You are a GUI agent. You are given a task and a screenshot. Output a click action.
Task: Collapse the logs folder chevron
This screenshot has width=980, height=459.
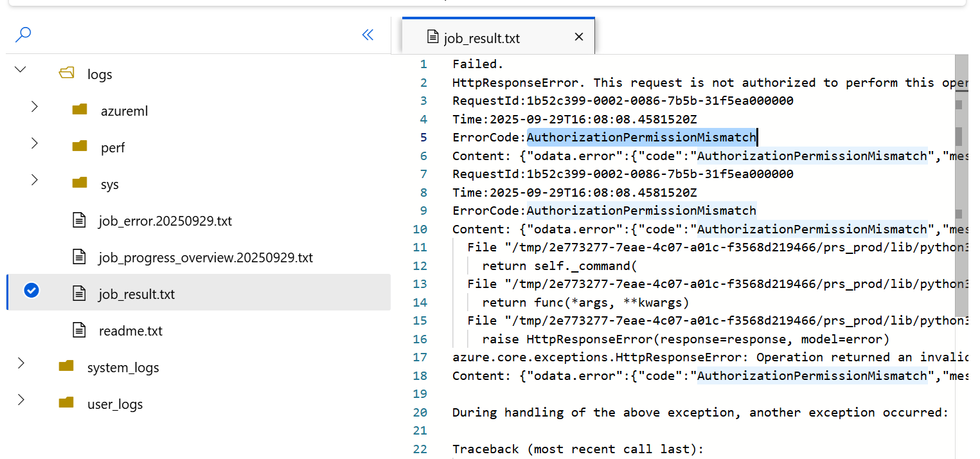(x=21, y=69)
